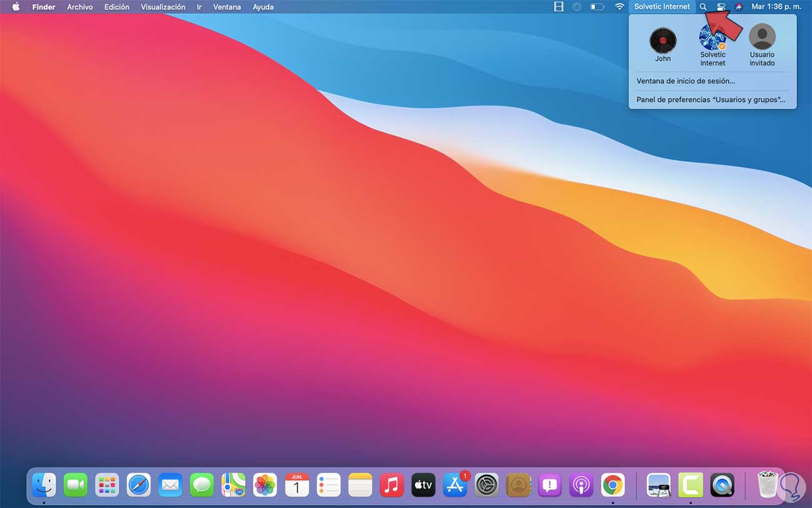Click the Launchpad icon in the Dock
Image resolution: width=812 pixels, height=508 pixels.
click(x=107, y=485)
